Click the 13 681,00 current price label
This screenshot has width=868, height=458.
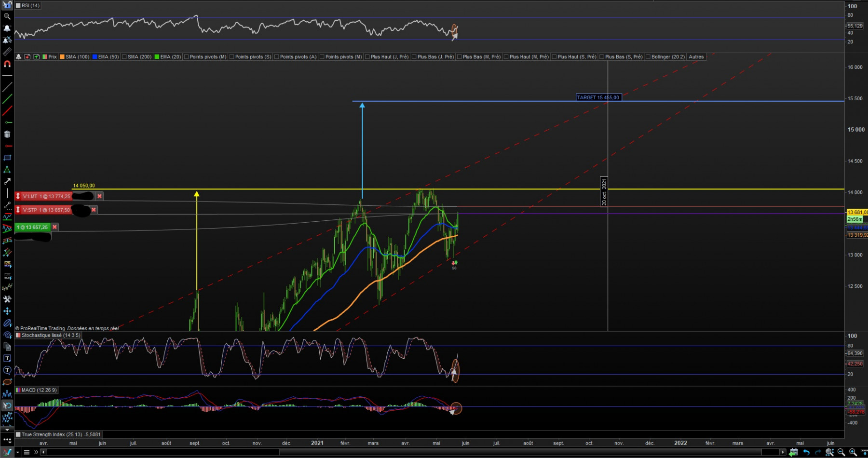click(x=857, y=212)
